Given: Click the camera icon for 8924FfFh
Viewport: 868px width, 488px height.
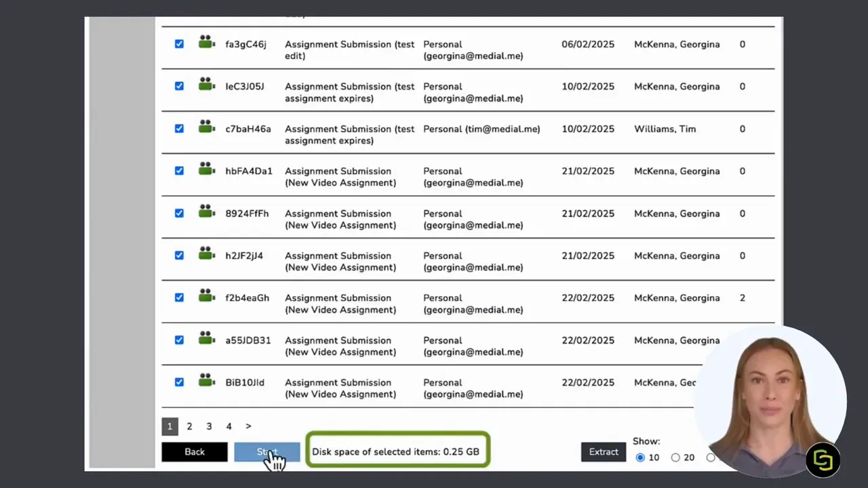Looking at the screenshot, I should coord(207,212).
